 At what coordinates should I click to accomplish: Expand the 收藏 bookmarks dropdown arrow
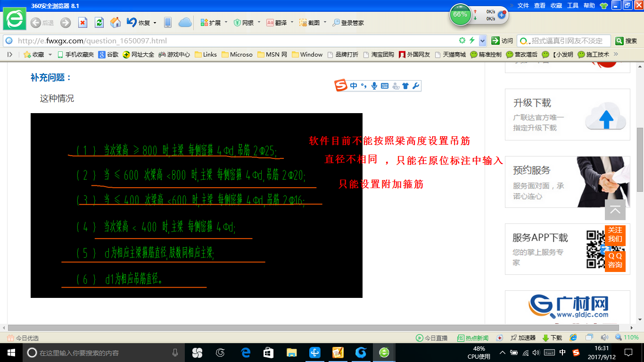[x=50, y=55]
